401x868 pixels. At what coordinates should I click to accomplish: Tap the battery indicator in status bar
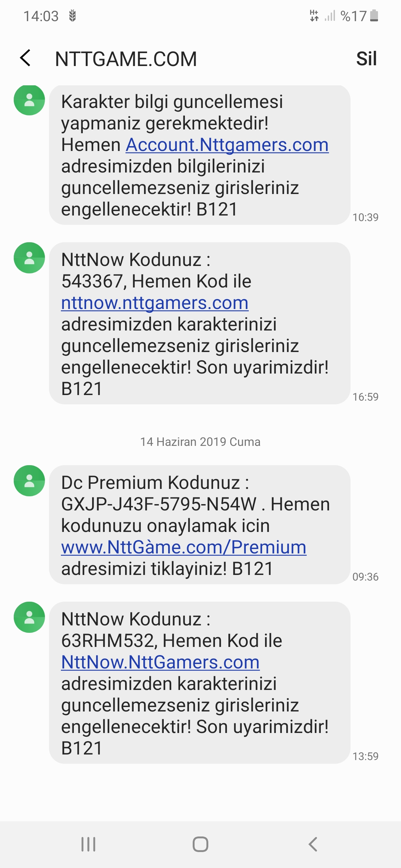(x=374, y=16)
